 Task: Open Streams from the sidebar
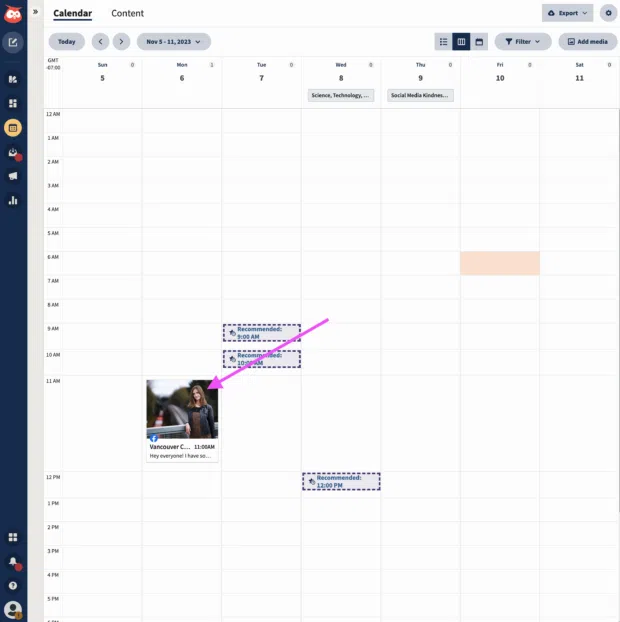13,79
